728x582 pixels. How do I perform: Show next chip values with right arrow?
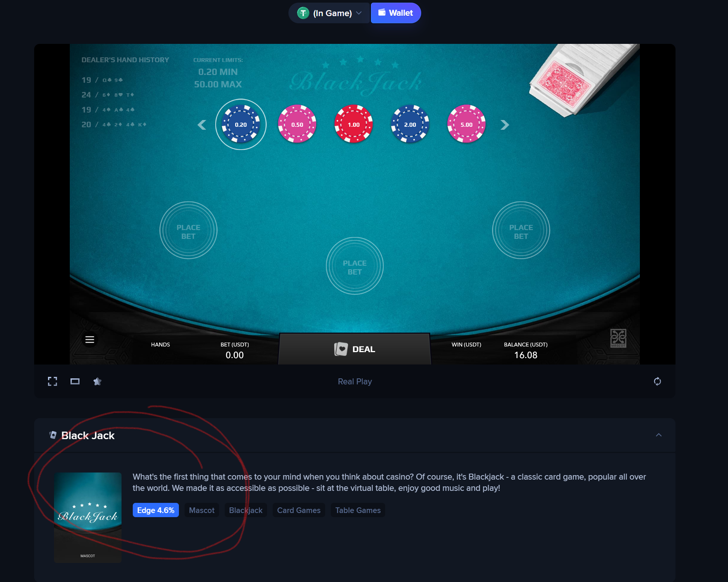(505, 124)
